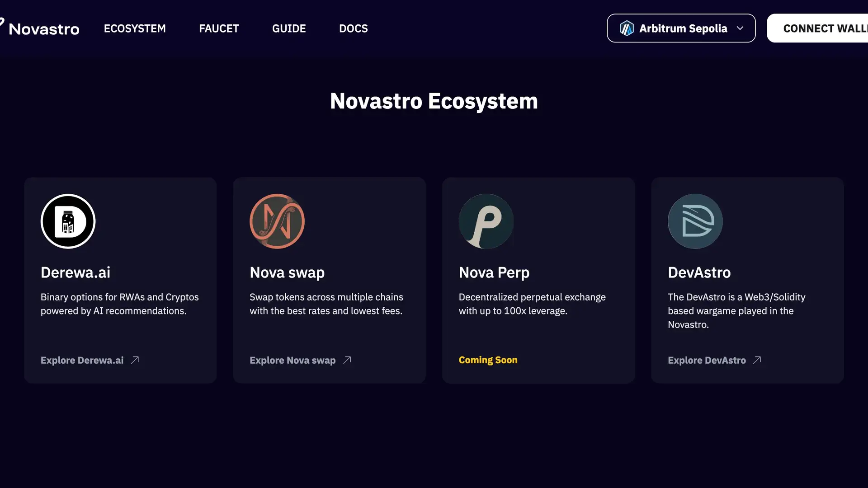Viewport: 868px width, 488px height.
Task: Follow the Explore Derewa.ai link
Action: (82, 360)
